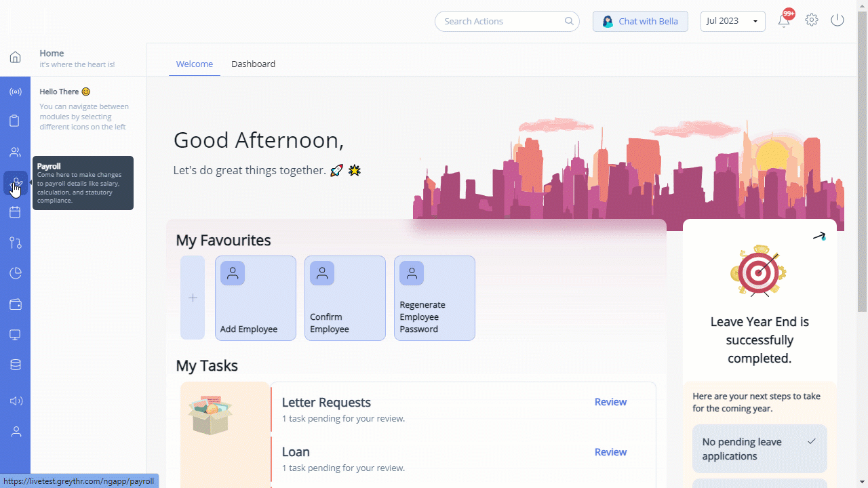Open the settings gear icon

[812, 20]
